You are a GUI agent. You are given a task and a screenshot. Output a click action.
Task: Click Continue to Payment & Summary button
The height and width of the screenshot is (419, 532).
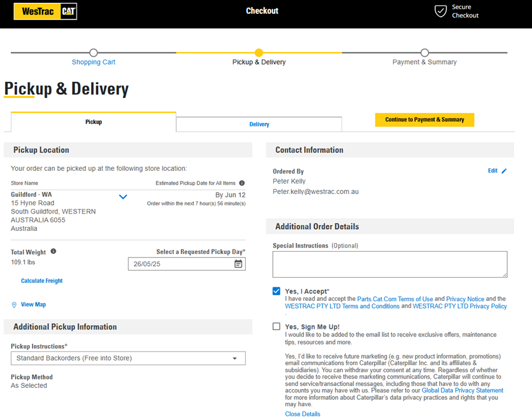coord(425,120)
